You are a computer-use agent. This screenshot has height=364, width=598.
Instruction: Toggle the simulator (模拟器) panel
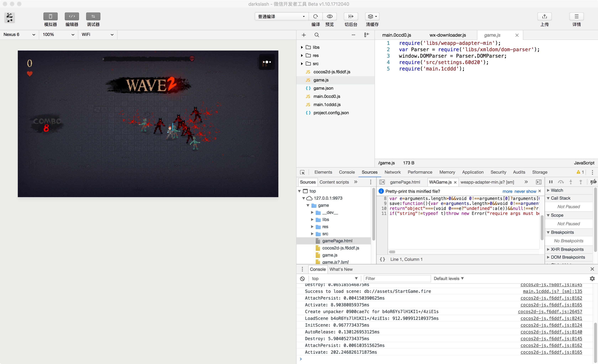51,17
